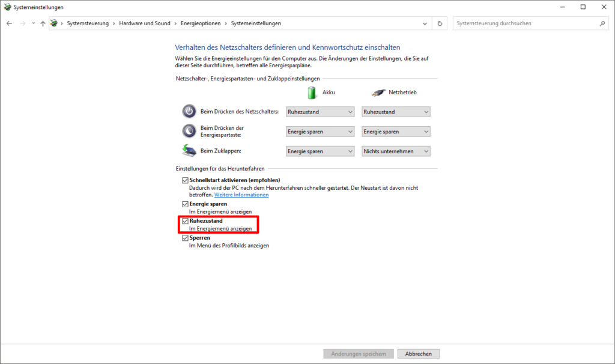Screen dimensions: 615x364
Task: Open Zuklappen dropdown showing Nichts unternehmen
Action: tap(396, 151)
